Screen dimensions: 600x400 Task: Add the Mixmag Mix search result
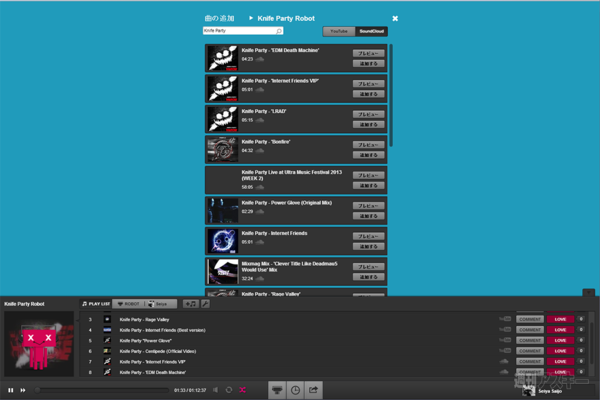[368, 277]
